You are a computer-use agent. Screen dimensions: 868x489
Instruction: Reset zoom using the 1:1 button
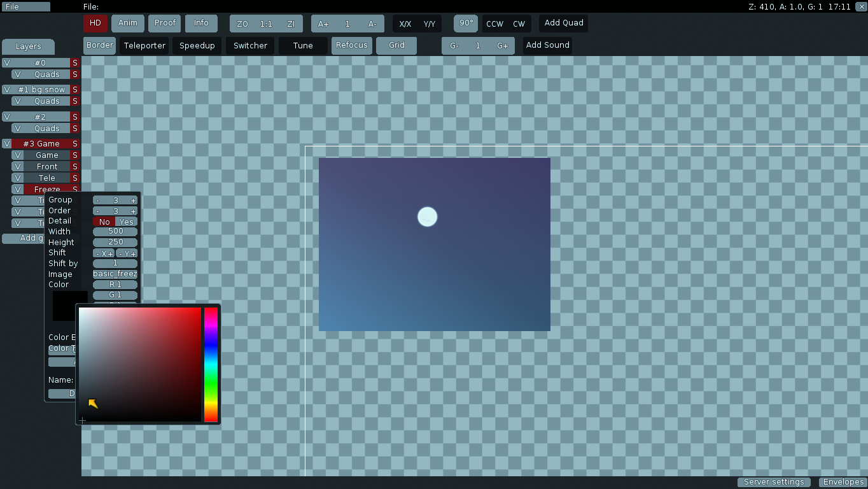coord(266,24)
